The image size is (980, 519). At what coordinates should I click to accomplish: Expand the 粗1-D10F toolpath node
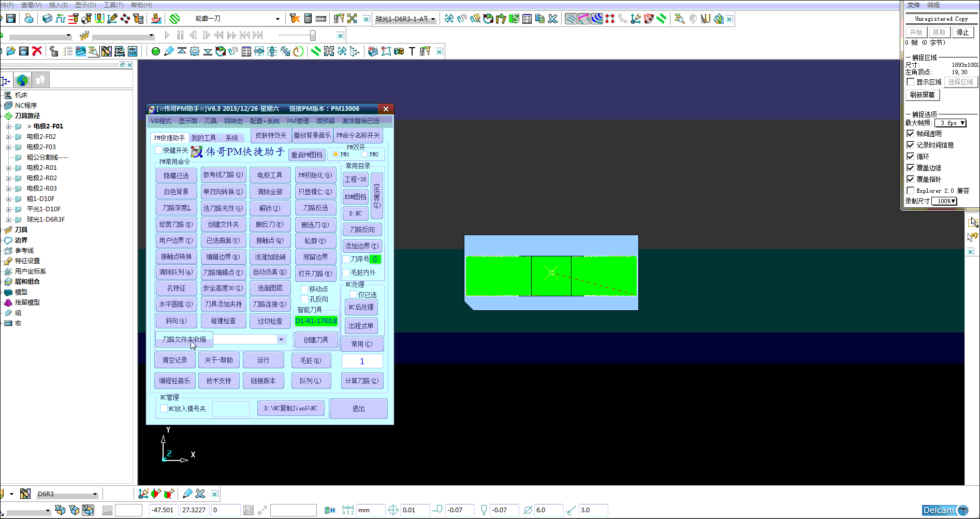[x=8, y=199]
